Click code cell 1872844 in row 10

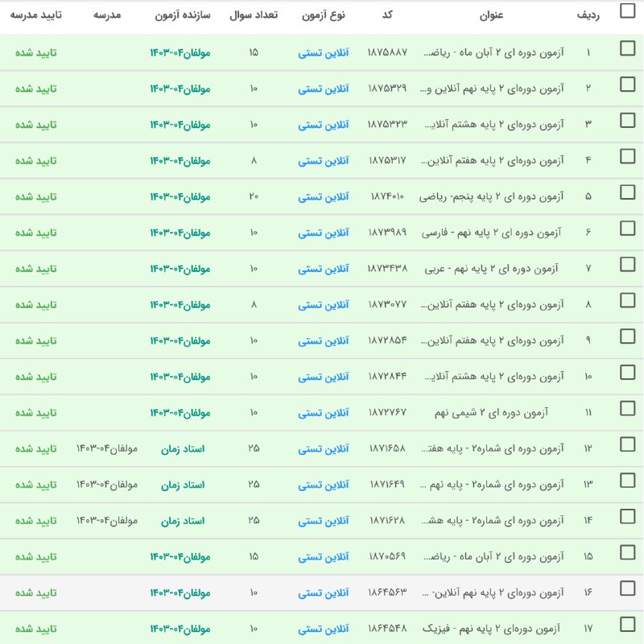387,377
